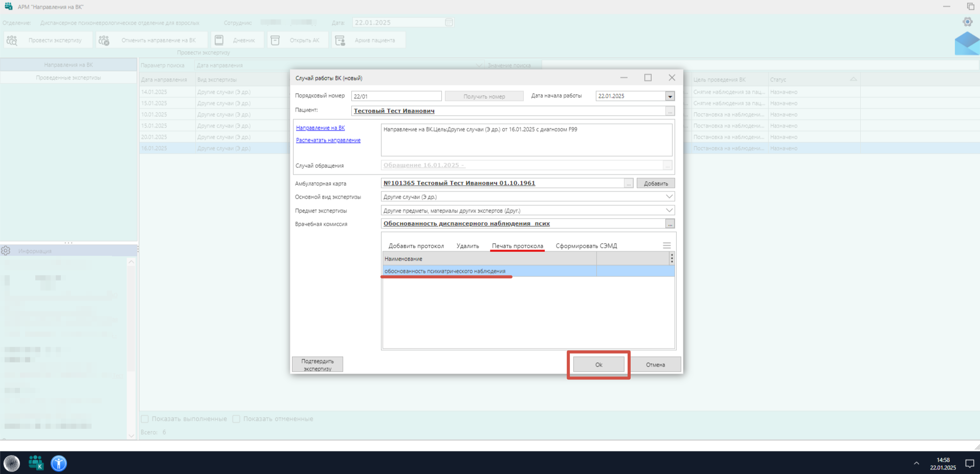The image size is (980, 474).
Task: Click the 'Добавить' button beside ambulatory card
Action: click(x=656, y=183)
